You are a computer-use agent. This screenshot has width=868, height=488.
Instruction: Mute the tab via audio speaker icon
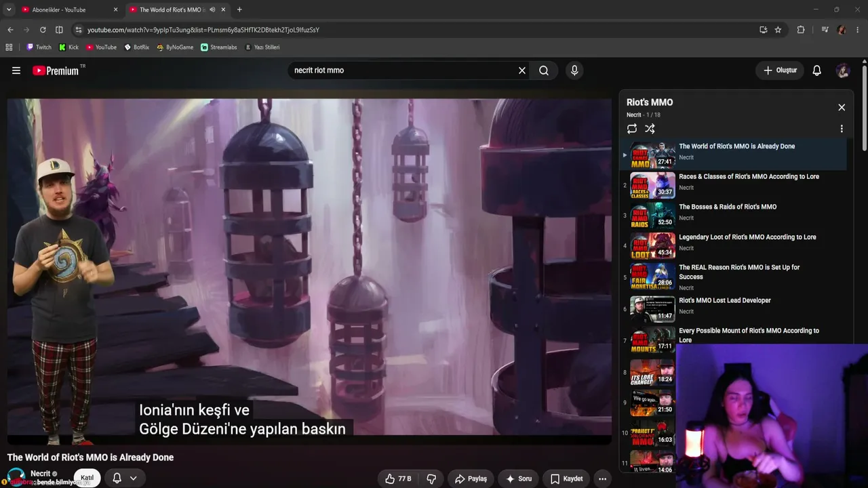coord(212,9)
